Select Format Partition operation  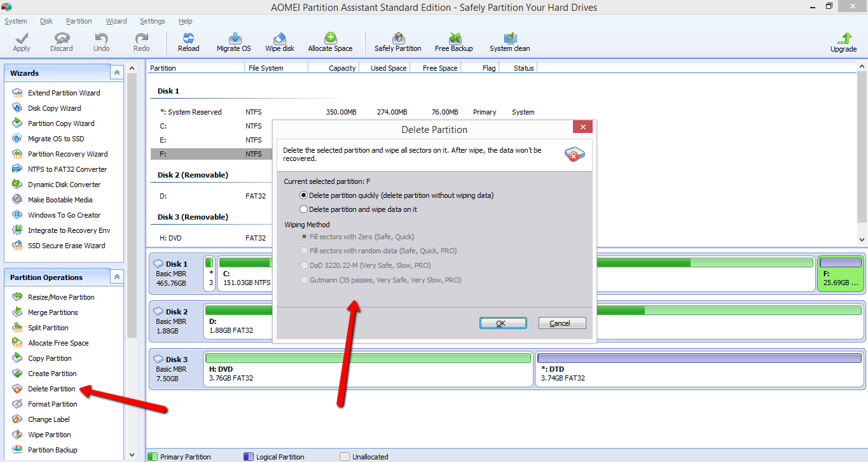pos(45,404)
